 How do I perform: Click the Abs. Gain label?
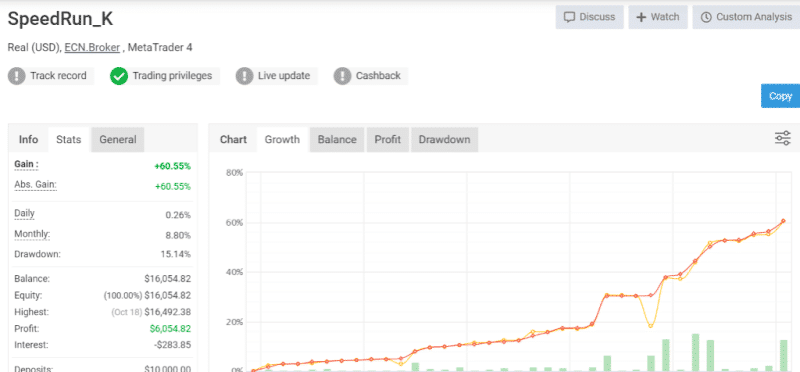35,185
